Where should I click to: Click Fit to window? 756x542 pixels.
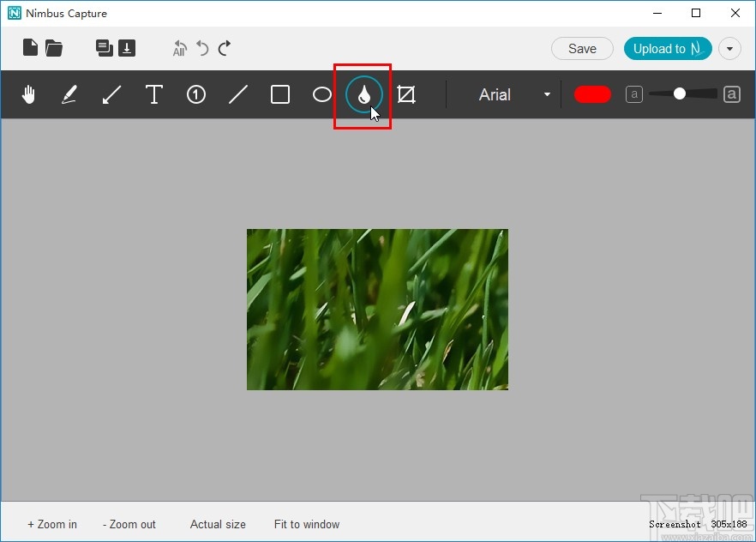tap(306, 524)
